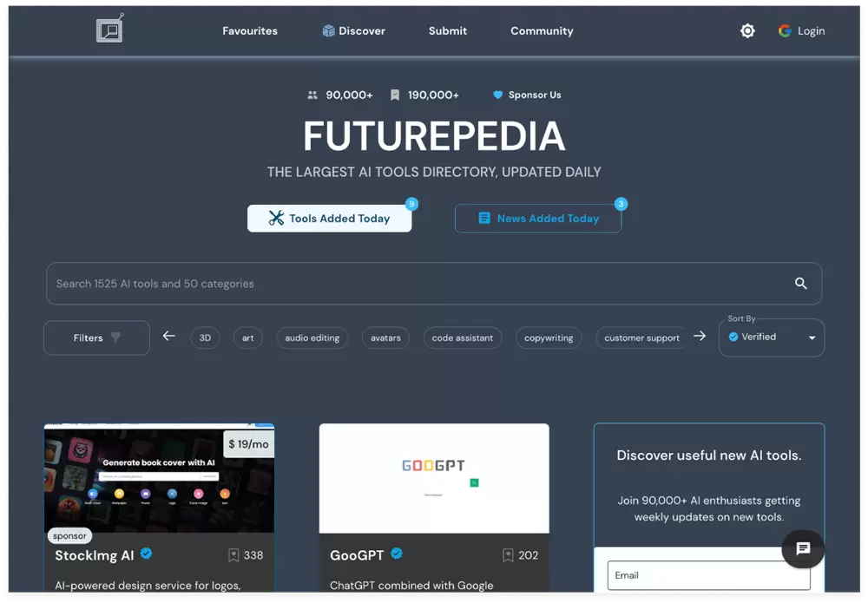Open the Submit menu item
Screen dimensions: 868x603
pyautogui.click(x=447, y=31)
